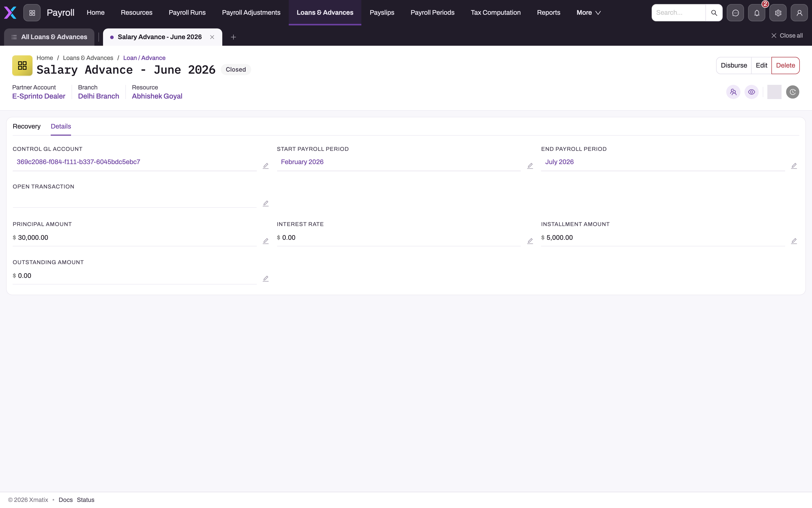
Task: Open Payroll Runs section
Action: pos(187,13)
